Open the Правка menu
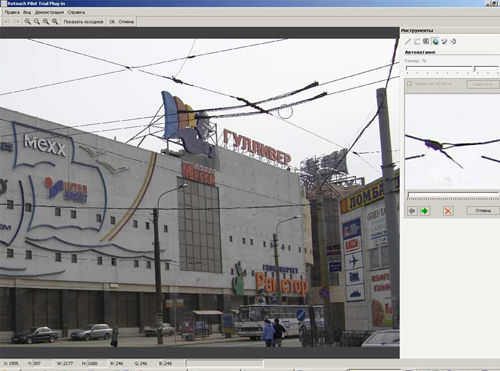Viewport: 500px width, 371px height. (12, 12)
